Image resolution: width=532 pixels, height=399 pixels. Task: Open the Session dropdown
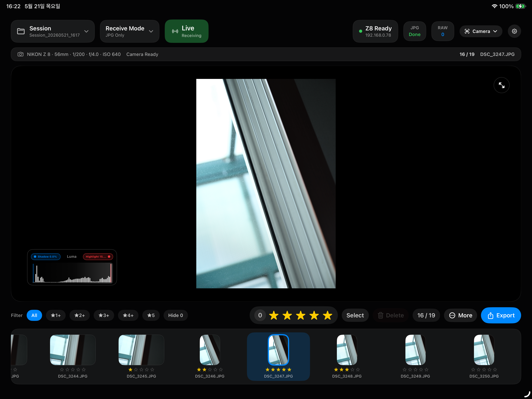[x=53, y=31]
